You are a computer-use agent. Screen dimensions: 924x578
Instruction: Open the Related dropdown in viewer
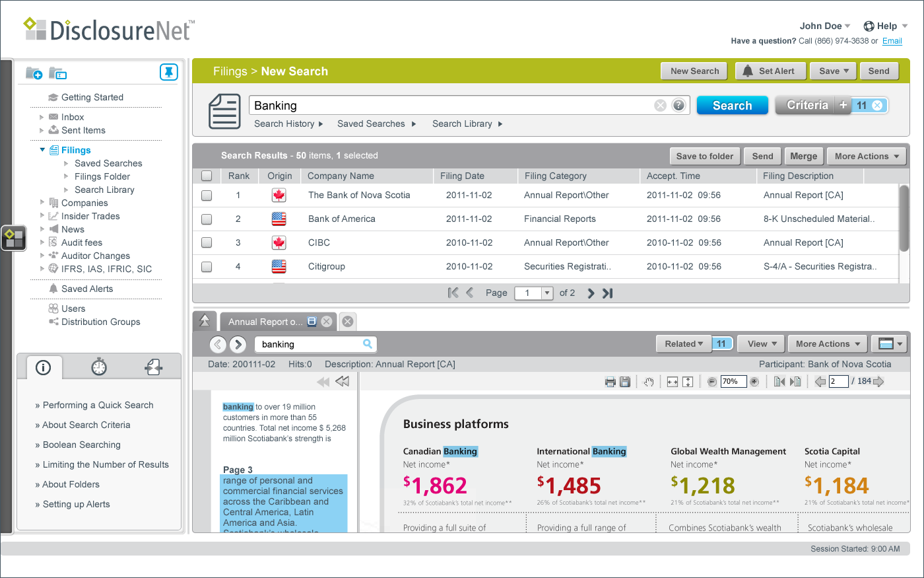point(684,344)
